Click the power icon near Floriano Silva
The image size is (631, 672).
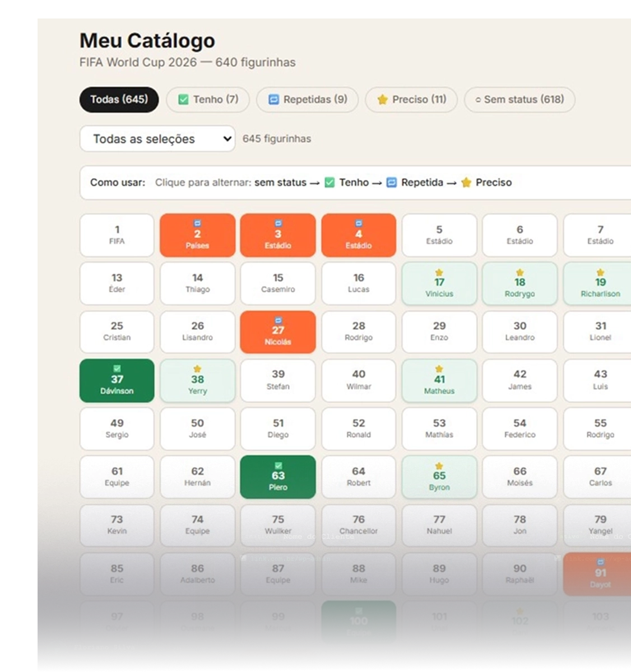pos(178,650)
